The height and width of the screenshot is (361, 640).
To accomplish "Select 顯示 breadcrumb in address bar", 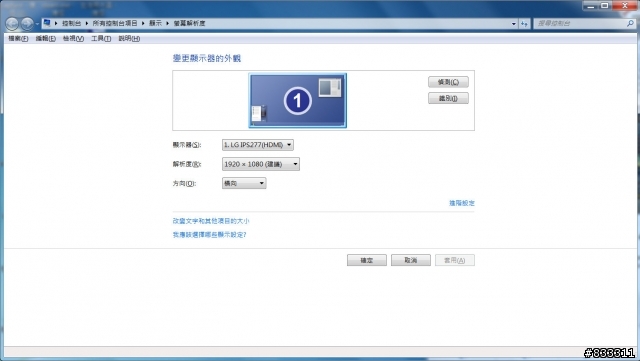I will click(155, 23).
